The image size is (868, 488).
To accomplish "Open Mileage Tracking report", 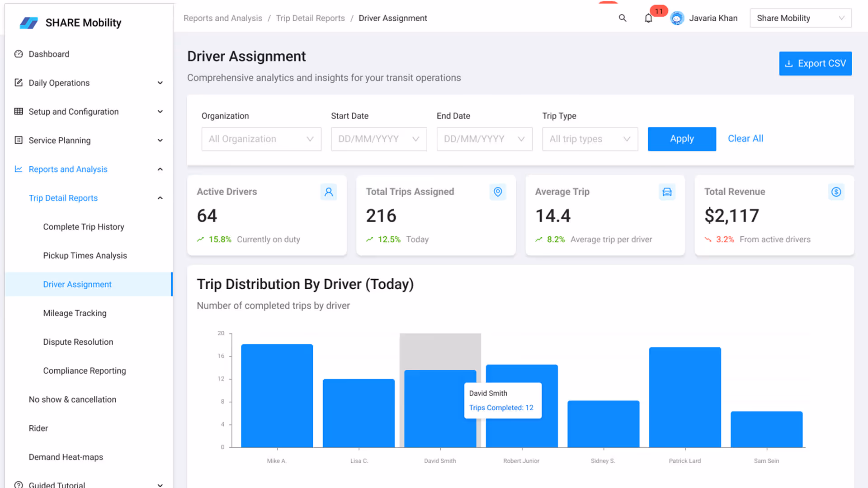I will coord(75,313).
